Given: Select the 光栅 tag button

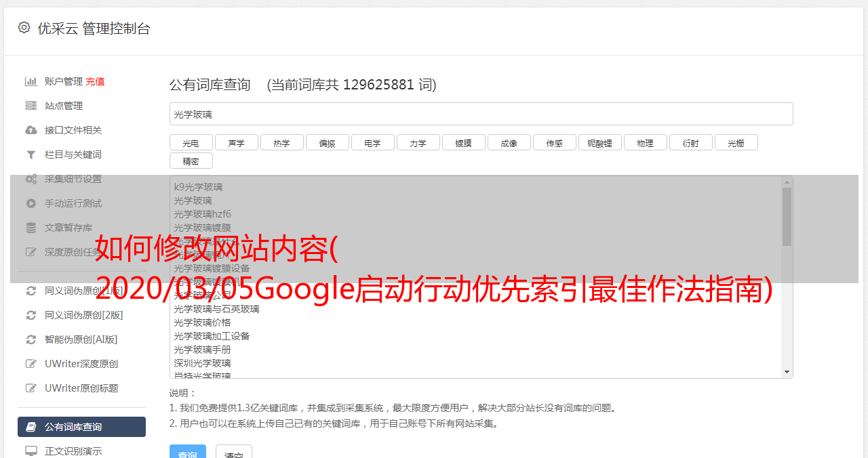Looking at the screenshot, I should pos(736,142).
